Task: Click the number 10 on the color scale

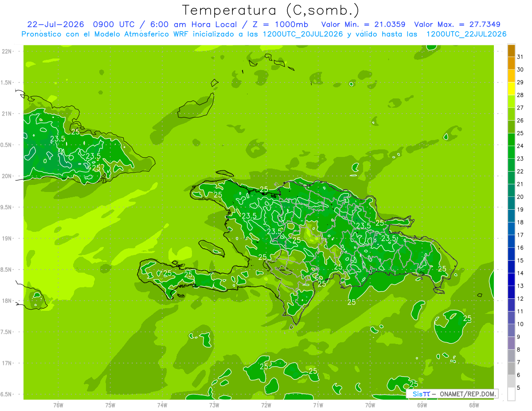Action: 520,324
